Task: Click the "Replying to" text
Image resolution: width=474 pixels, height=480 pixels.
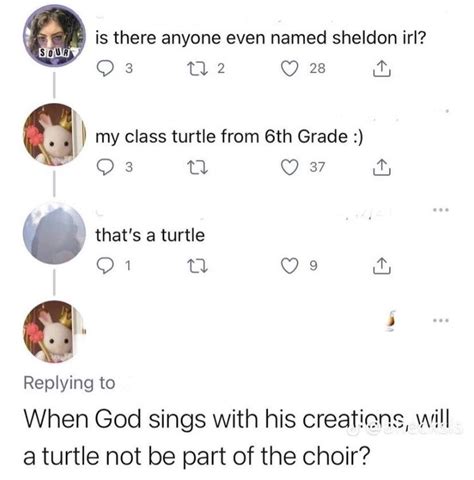Action: (x=69, y=383)
